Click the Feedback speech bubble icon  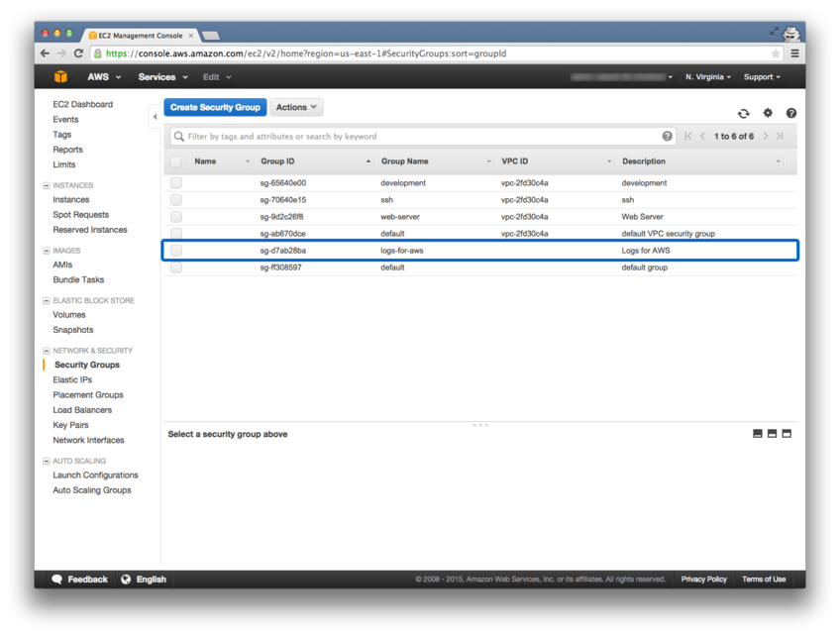click(56, 580)
